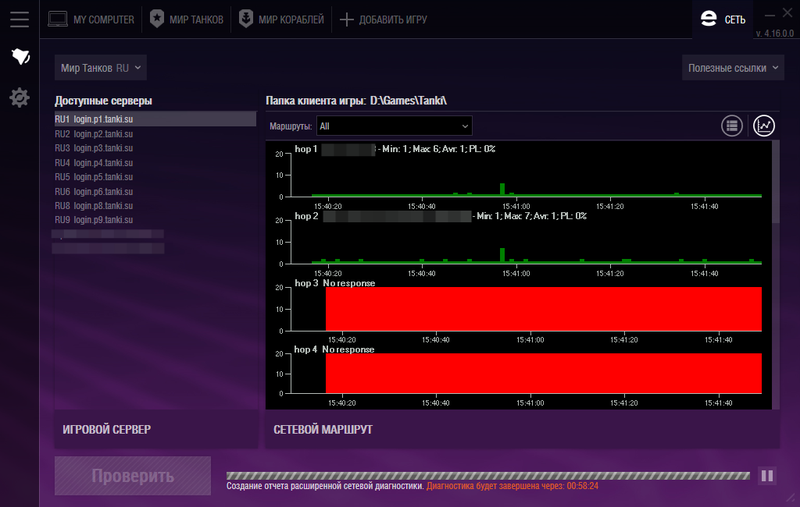
Task: Click the hop 3 No response graph
Action: tap(519, 310)
